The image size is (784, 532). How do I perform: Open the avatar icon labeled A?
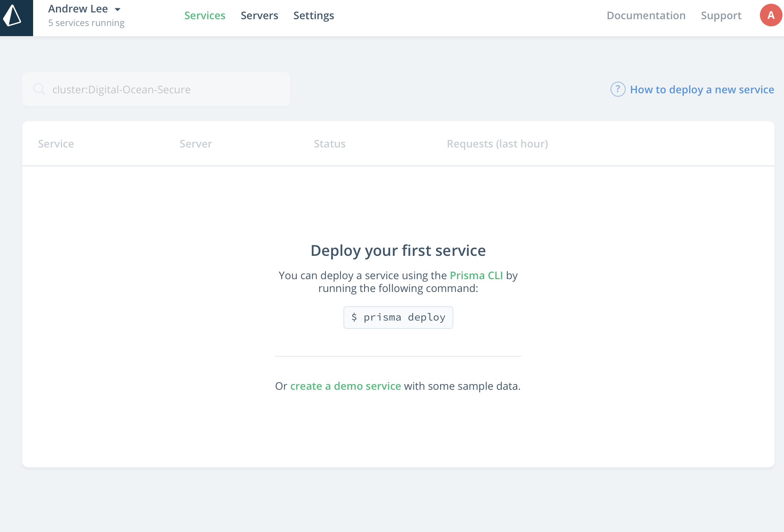[x=771, y=15]
